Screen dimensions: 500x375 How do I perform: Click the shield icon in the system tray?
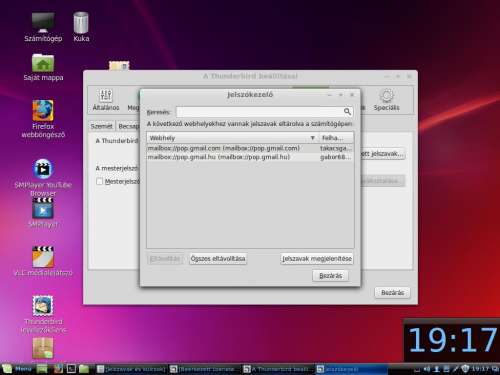pos(465,369)
